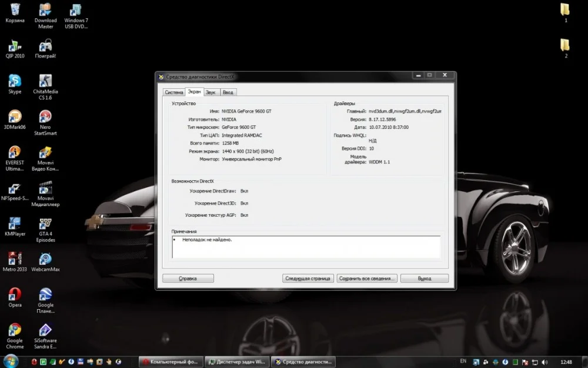Select the GTA 4 Episodes shortcut
Image resolution: width=588 pixels, height=368 pixels.
[x=45, y=224]
